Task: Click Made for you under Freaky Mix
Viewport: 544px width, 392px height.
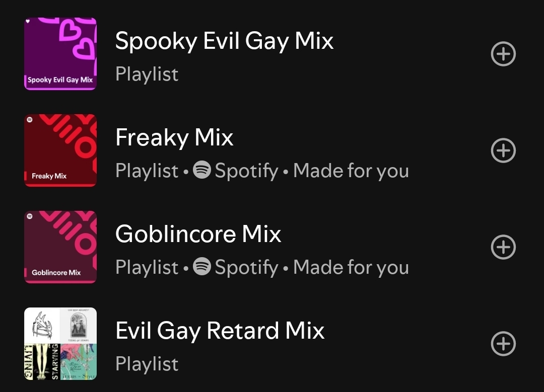Action: click(351, 171)
